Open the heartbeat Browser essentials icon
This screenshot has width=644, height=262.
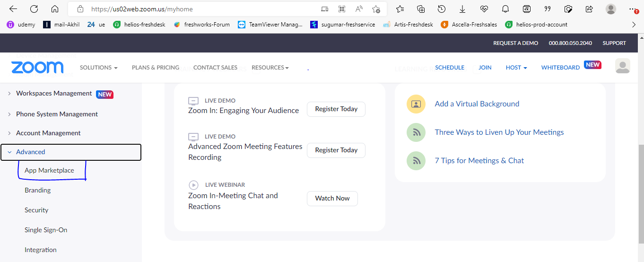click(484, 9)
